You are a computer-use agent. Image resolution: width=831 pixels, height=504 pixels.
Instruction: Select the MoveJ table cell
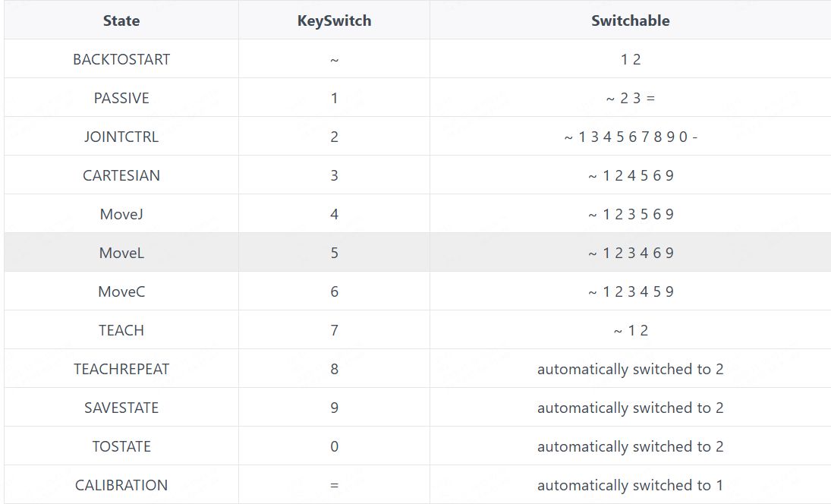pos(121,213)
